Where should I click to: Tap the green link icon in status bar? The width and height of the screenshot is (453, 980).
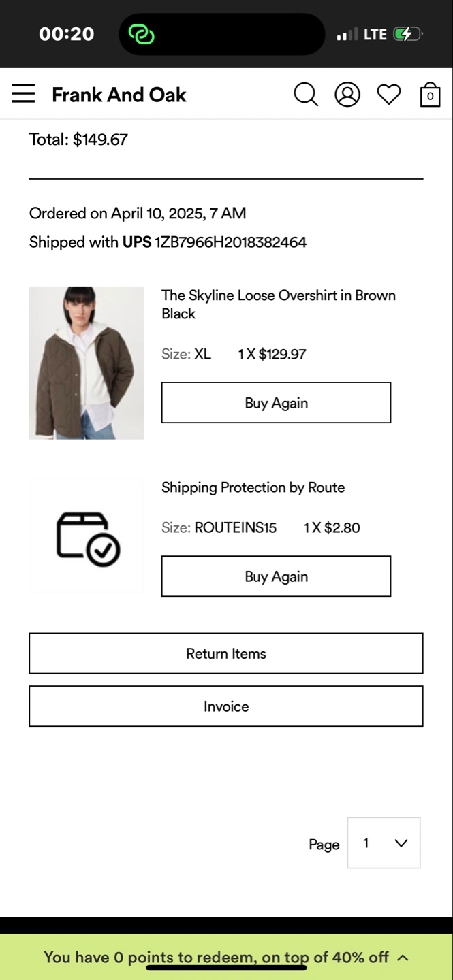142,34
